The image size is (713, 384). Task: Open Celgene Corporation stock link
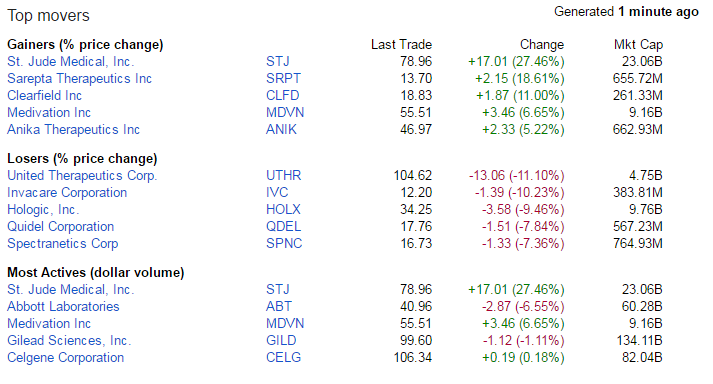coord(65,358)
